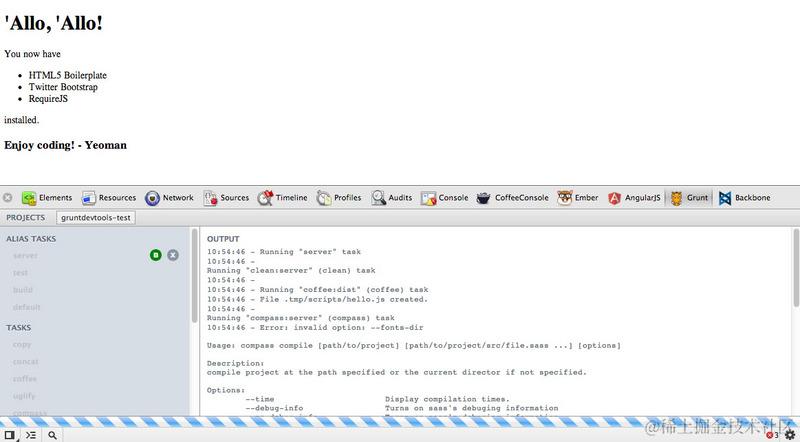Switch to the Sources panel
The width and height of the screenshot is (800, 442).
[x=226, y=198]
